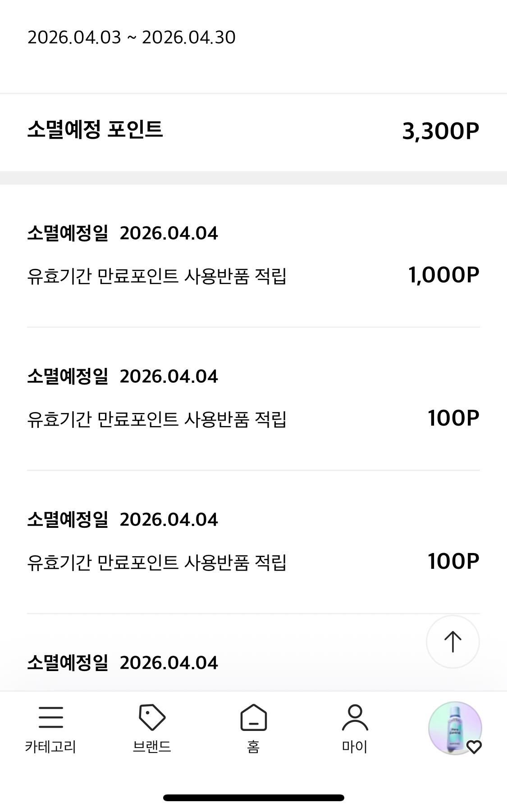Tap the 1,000P amount

[443, 275]
